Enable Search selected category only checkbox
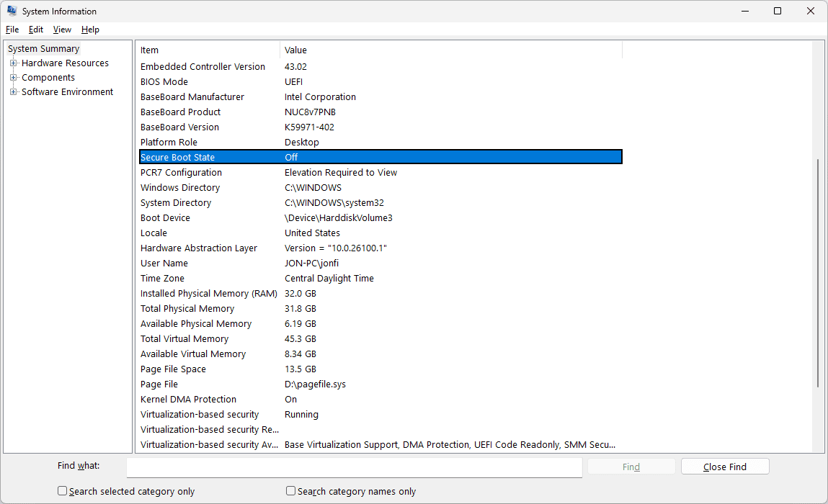The image size is (828, 504). click(x=63, y=491)
